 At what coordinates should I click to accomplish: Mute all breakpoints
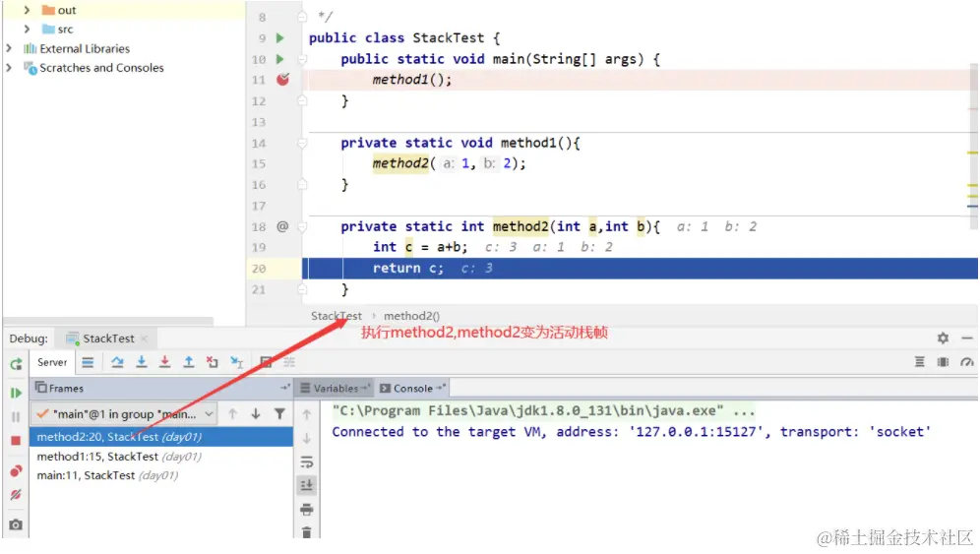click(17, 495)
